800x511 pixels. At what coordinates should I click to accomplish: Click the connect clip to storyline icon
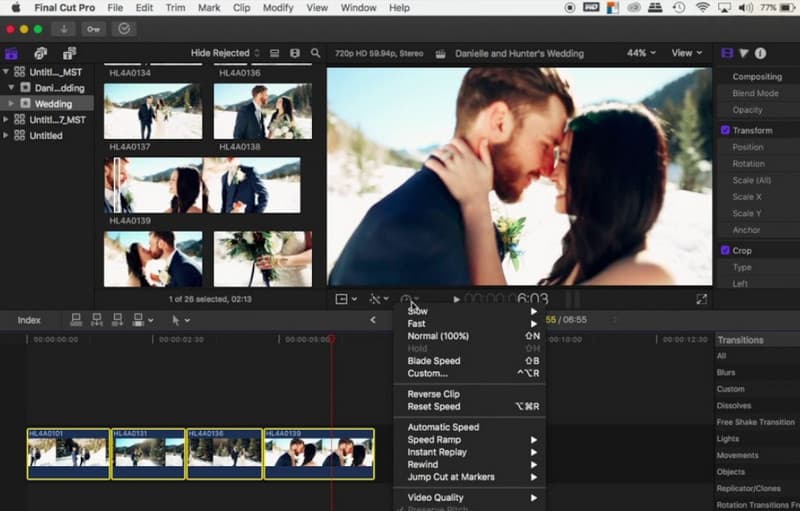pos(76,320)
